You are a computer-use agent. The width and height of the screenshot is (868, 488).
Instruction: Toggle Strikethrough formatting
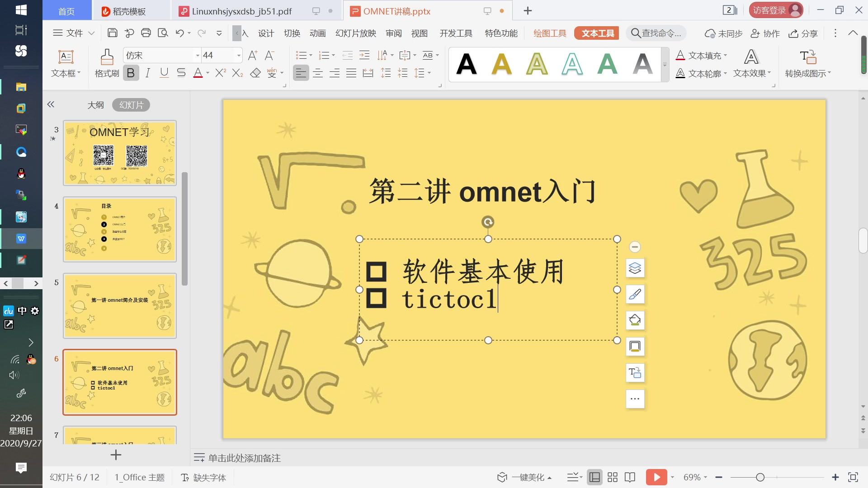(x=181, y=73)
